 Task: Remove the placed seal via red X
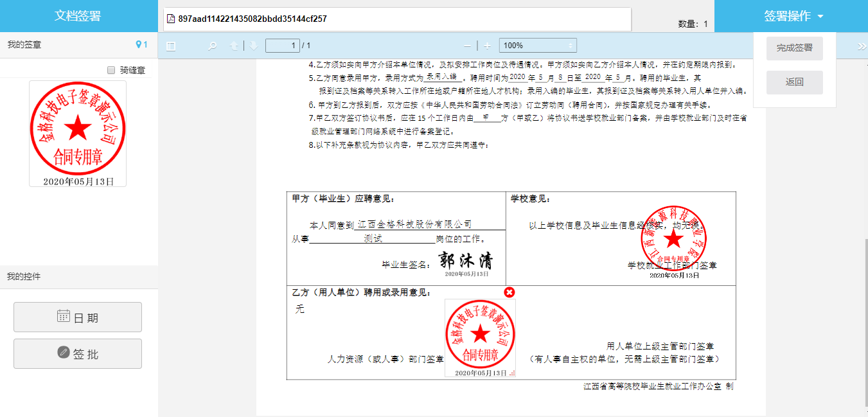point(509,293)
